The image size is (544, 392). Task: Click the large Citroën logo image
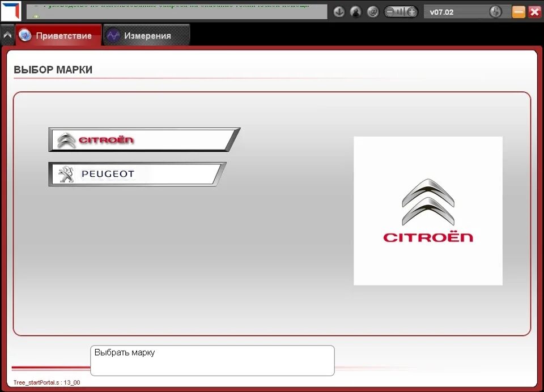click(428, 211)
